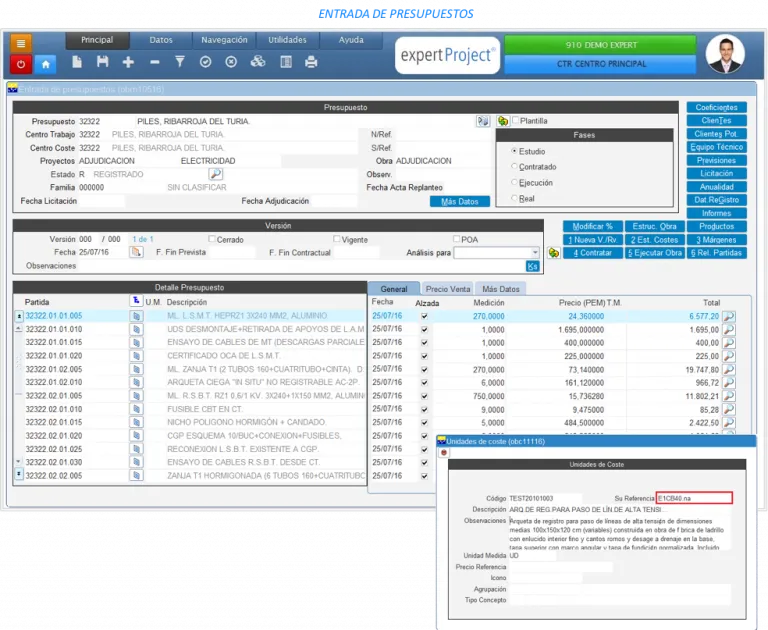
Task: Toggle Alzada checkbox on 270,0000 first row
Action: tap(425, 316)
